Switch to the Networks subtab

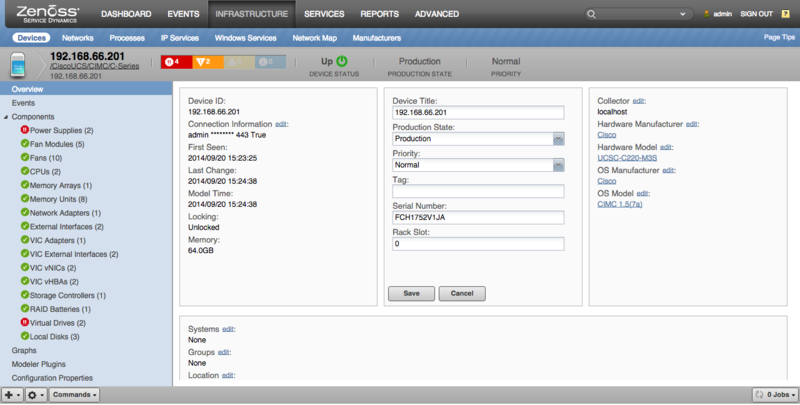[x=78, y=38]
